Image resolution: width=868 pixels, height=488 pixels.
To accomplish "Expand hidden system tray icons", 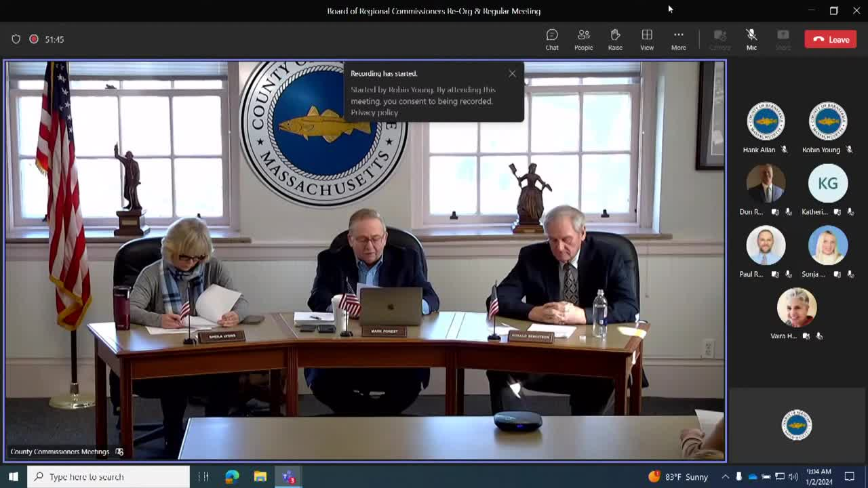I will (726, 476).
